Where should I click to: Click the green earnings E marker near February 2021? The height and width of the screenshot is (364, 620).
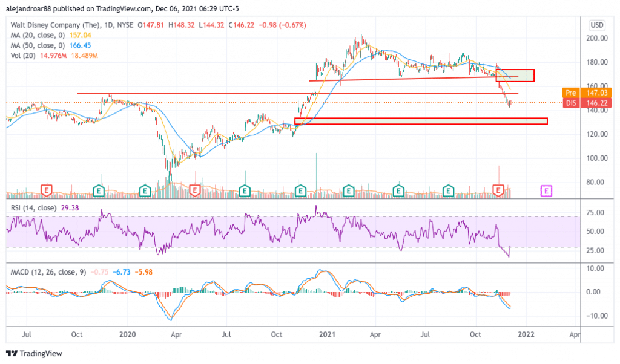348,191
